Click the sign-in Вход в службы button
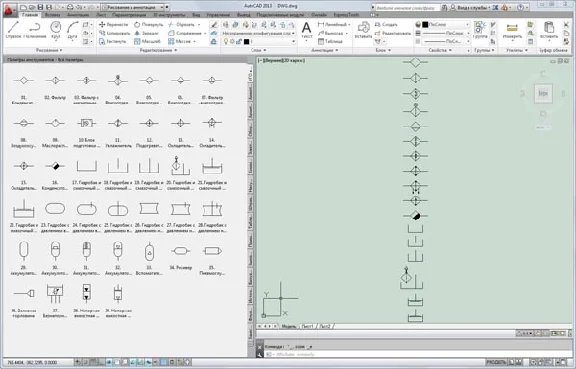The height and width of the screenshot is (369, 576). (469, 7)
